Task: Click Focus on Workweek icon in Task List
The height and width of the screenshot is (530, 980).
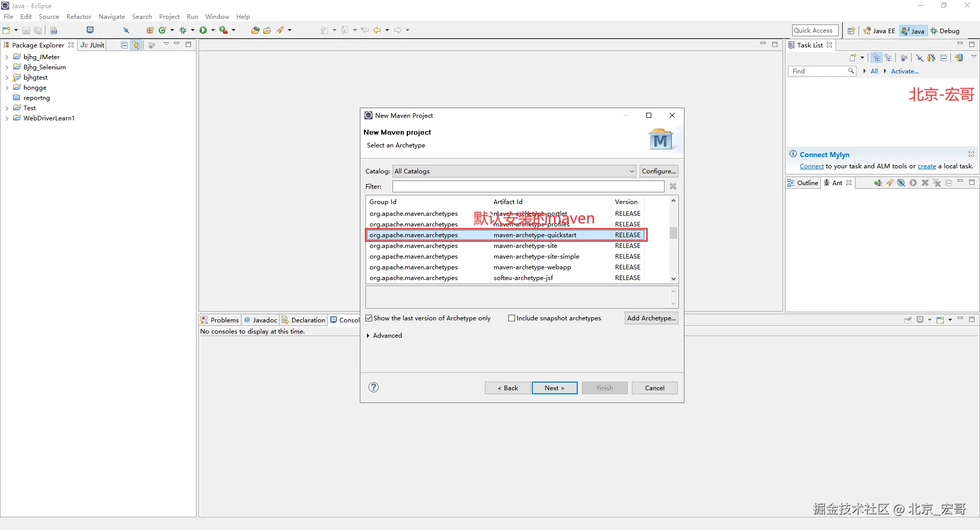Action: click(x=904, y=58)
